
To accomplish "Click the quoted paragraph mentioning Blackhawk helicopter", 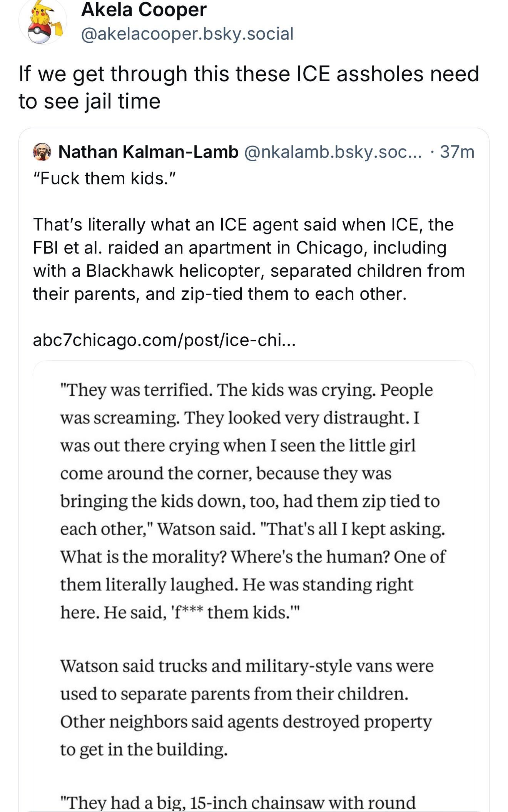I will pos(249,271).
